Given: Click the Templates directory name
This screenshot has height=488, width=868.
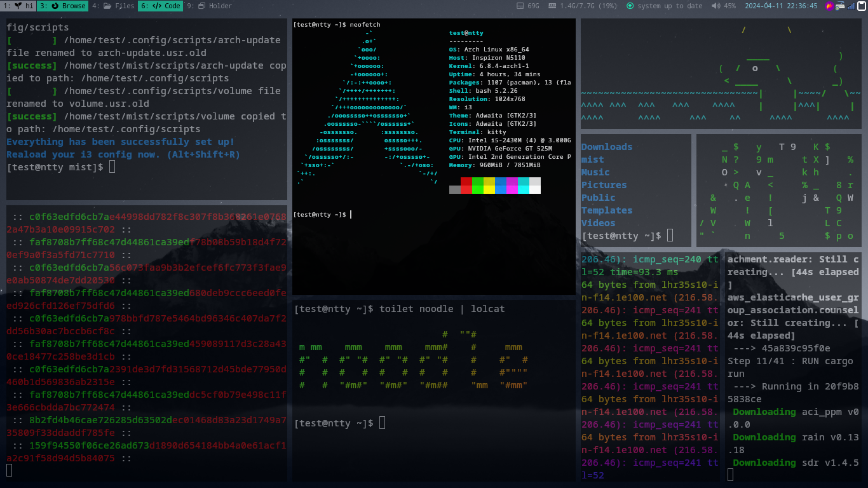Looking at the screenshot, I should coord(607,210).
